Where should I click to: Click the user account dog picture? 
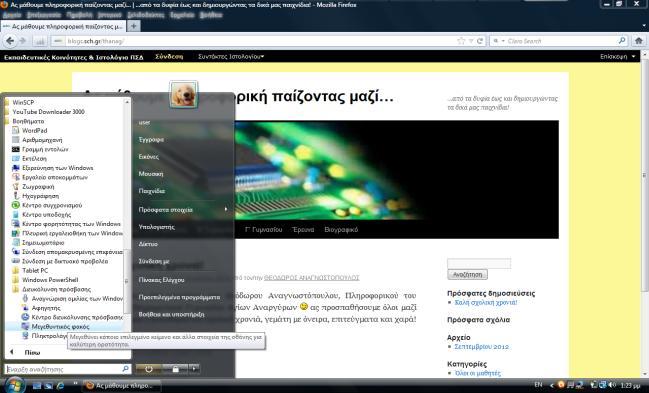[183, 94]
